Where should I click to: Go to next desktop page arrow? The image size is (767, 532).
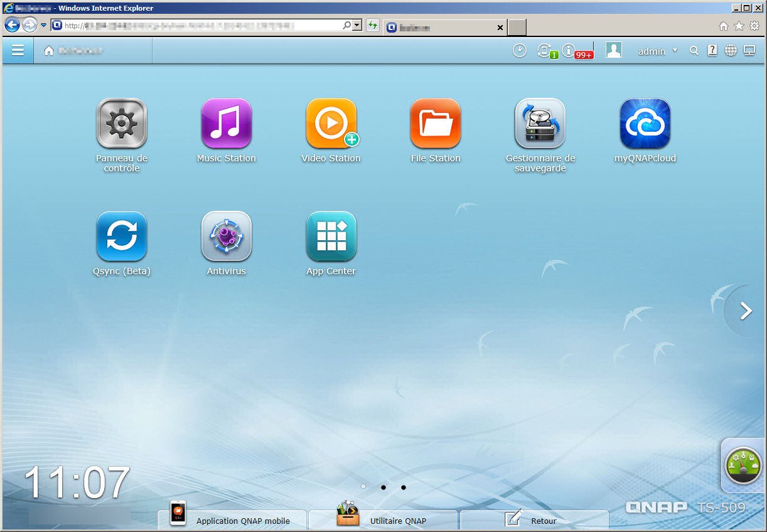click(746, 311)
